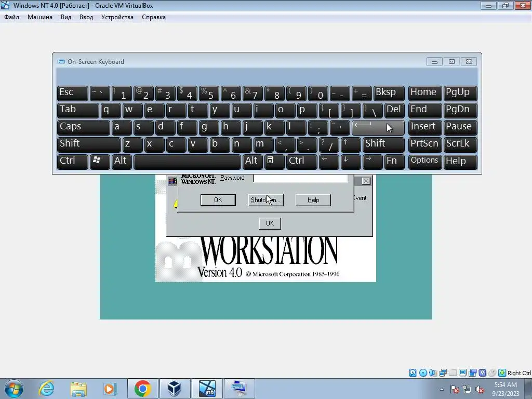Screen dimensions: 532x399
Task: Toggle the left Ctrl key on keyboard
Action: (73, 161)
